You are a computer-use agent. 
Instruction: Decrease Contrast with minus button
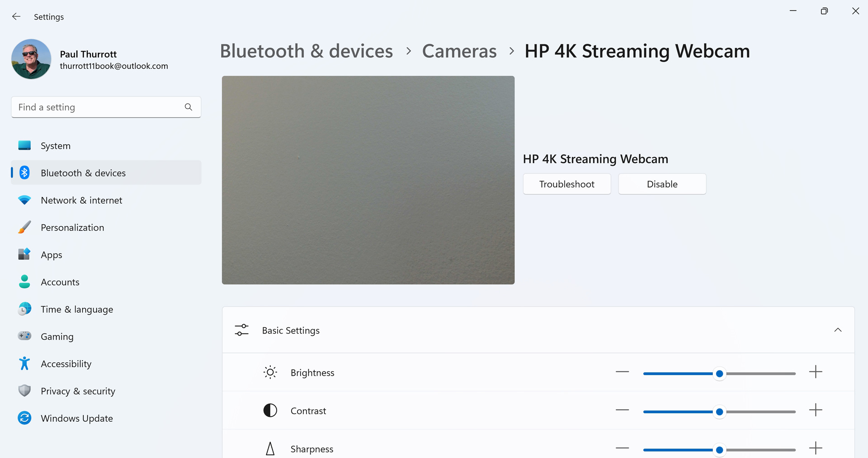click(x=623, y=410)
